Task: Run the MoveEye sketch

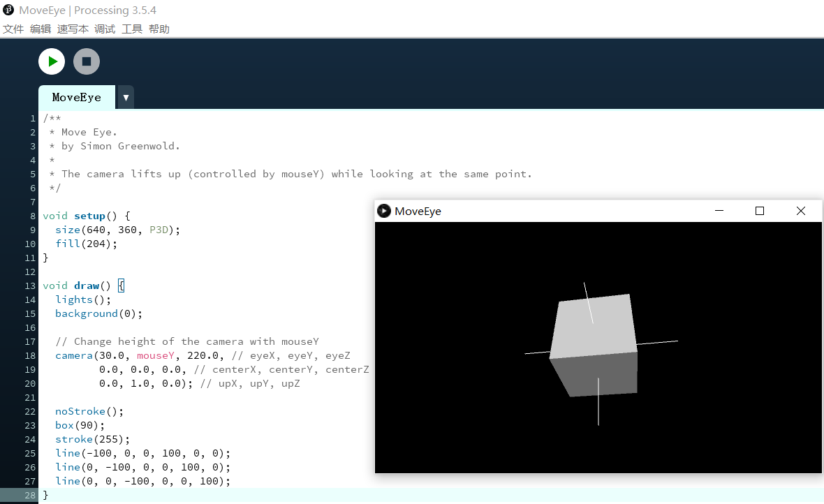Action: point(51,61)
